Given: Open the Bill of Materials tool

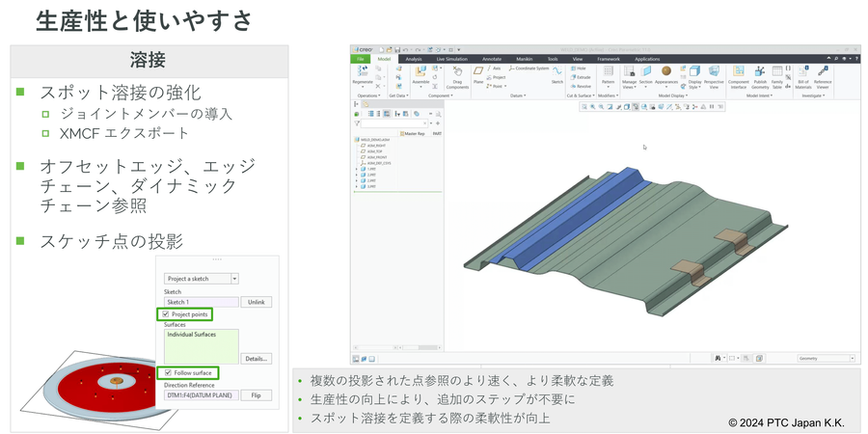Looking at the screenshot, I should click(803, 75).
